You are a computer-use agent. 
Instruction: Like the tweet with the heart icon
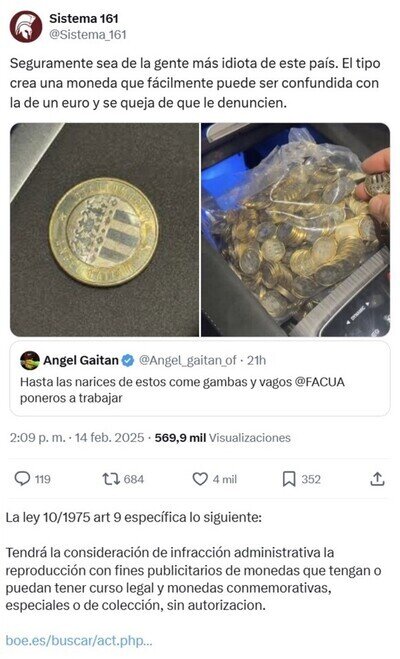(200, 479)
